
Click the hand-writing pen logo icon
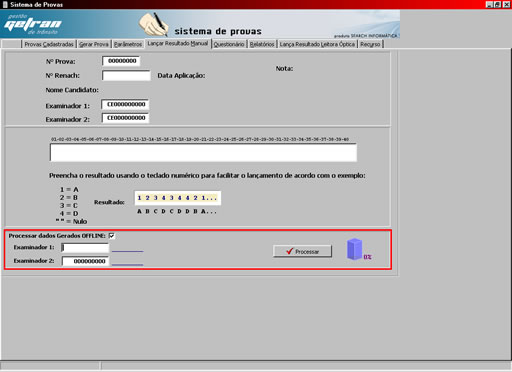coord(154,24)
